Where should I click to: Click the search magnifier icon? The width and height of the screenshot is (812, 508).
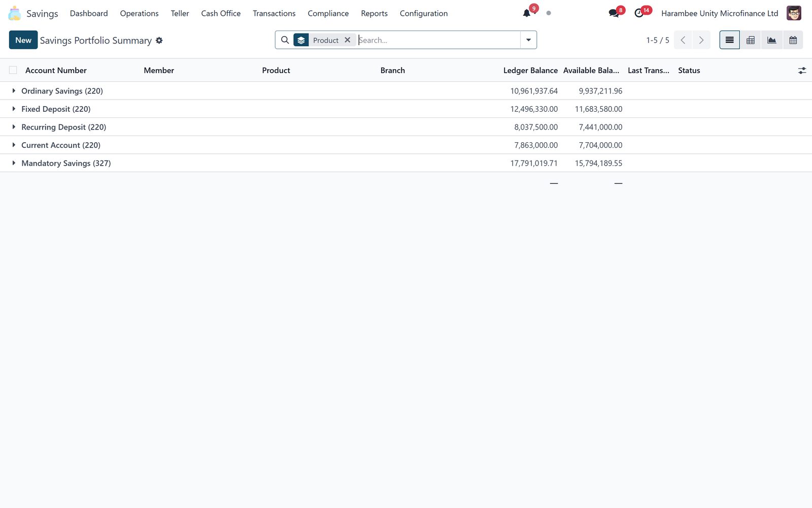click(x=285, y=40)
